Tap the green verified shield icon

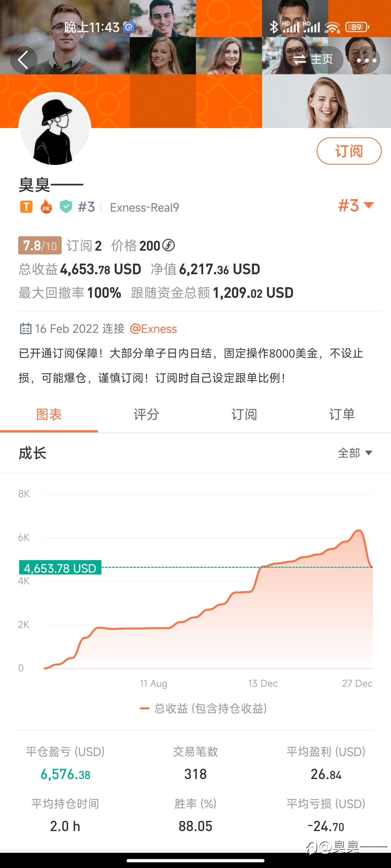tap(66, 206)
